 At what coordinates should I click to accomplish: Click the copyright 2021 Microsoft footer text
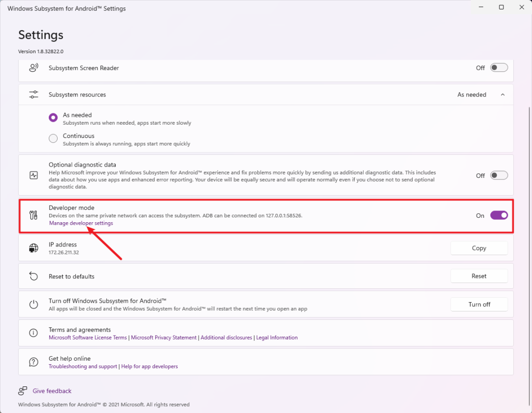[x=104, y=405]
